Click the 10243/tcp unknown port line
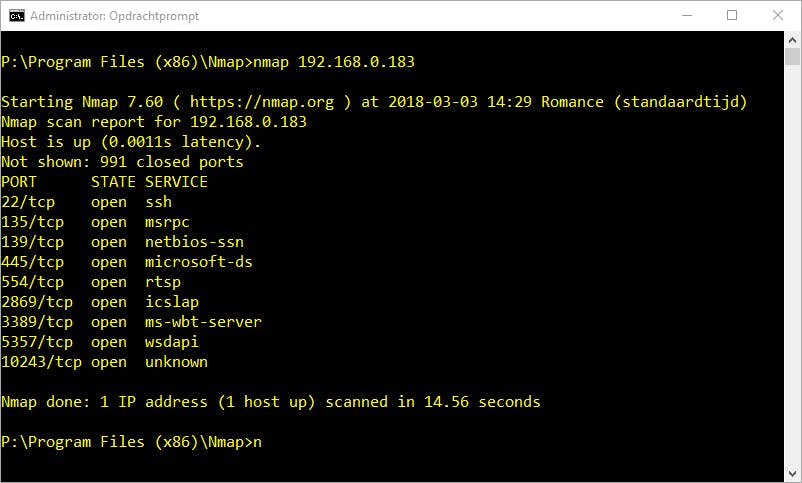The height and width of the screenshot is (483, 802). (104, 362)
